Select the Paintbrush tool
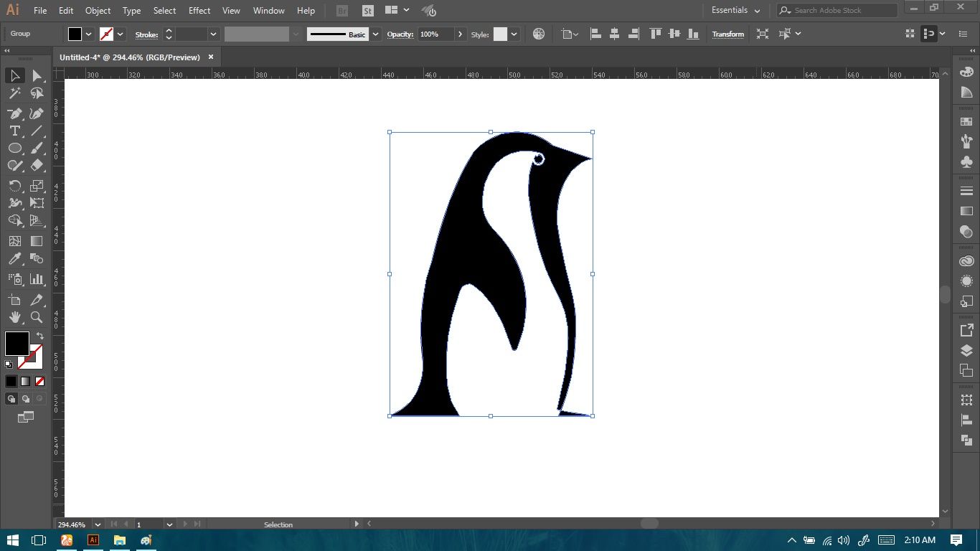Image resolution: width=980 pixels, height=551 pixels. coord(37,148)
